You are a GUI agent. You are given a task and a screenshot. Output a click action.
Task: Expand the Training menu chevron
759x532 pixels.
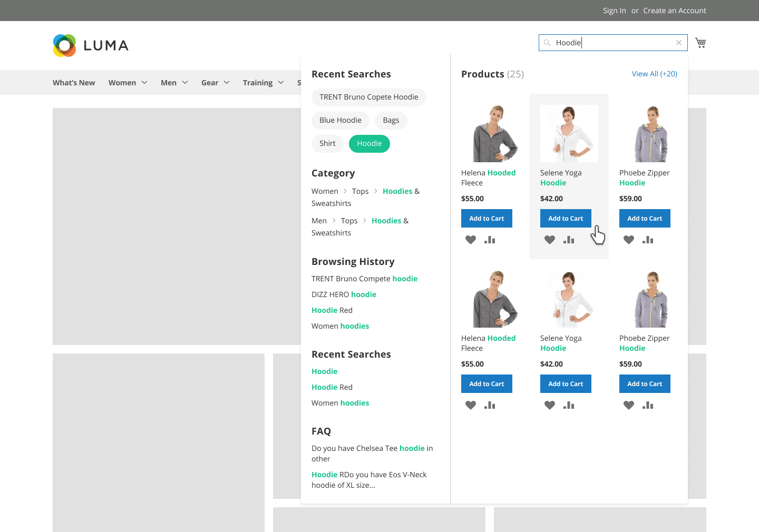tap(281, 83)
